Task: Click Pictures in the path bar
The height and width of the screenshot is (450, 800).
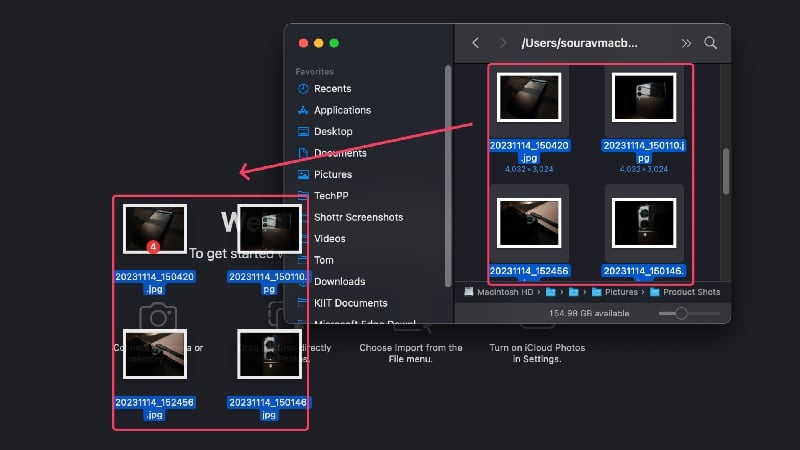Action: 621,292
